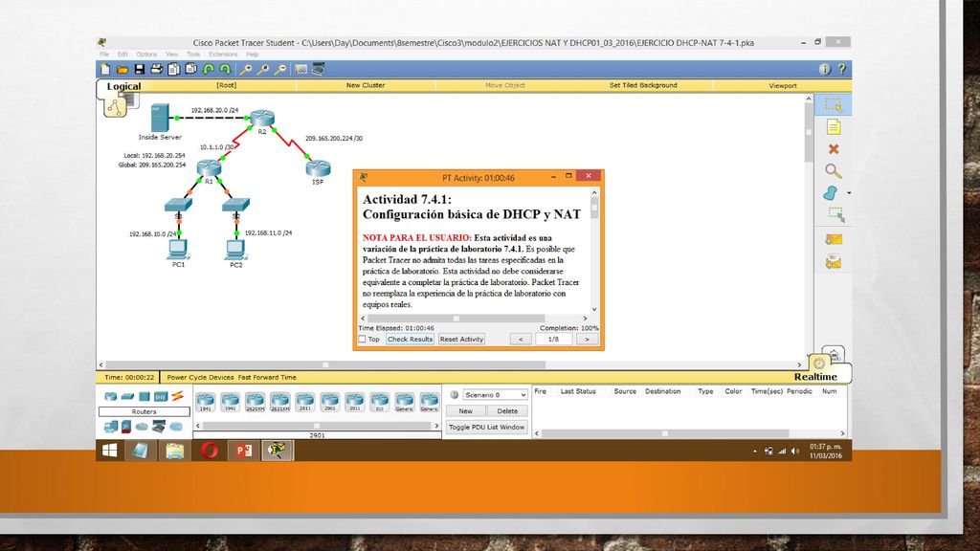
Task: Click Power Cycle Devices
Action: tap(200, 377)
